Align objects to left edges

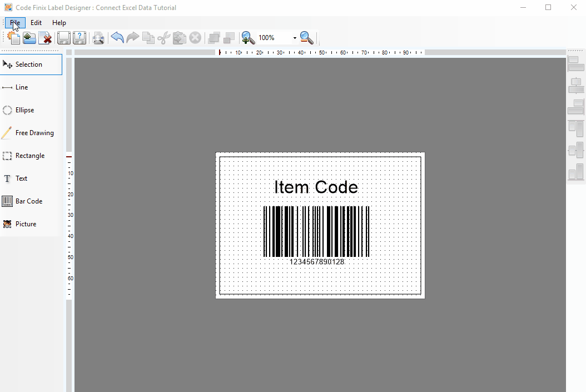click(576, 64)
